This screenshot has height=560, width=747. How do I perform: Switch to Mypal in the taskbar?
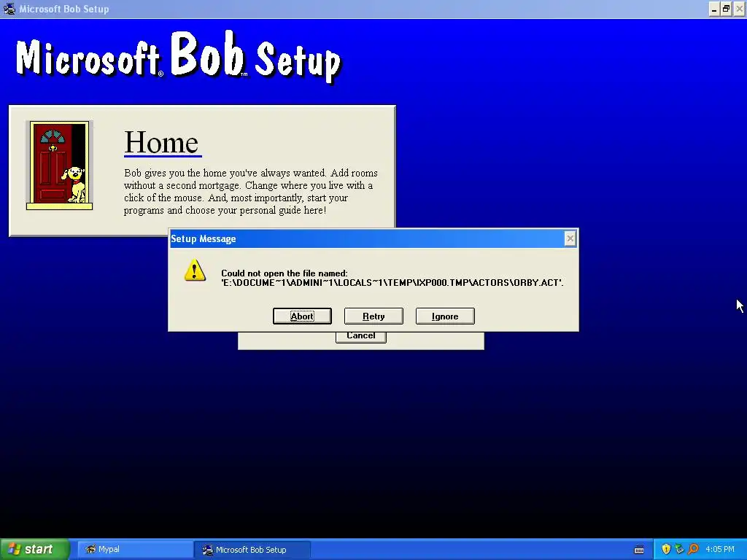134,550
